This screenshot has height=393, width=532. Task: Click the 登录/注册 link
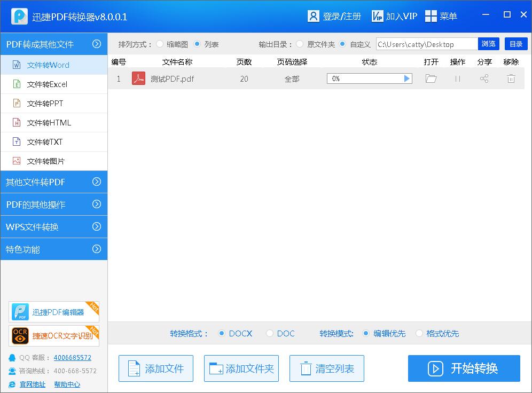coord(342,16)
